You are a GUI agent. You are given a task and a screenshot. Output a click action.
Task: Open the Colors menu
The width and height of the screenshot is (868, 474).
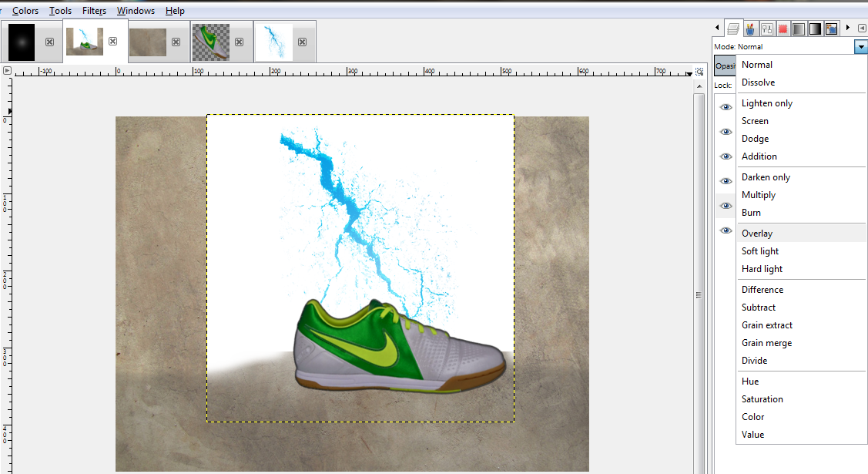25,11
